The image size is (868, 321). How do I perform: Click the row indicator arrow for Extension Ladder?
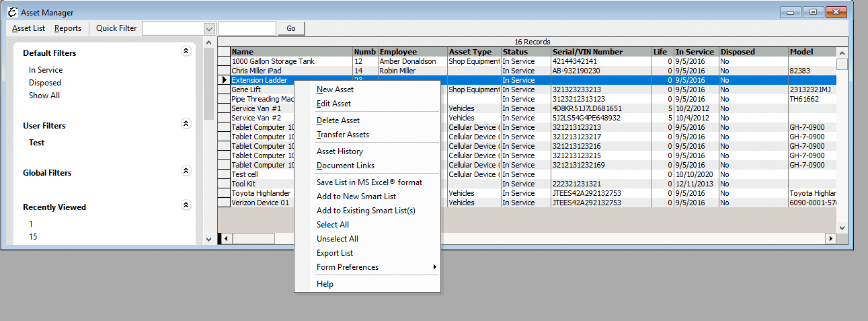tap(224, 80)
